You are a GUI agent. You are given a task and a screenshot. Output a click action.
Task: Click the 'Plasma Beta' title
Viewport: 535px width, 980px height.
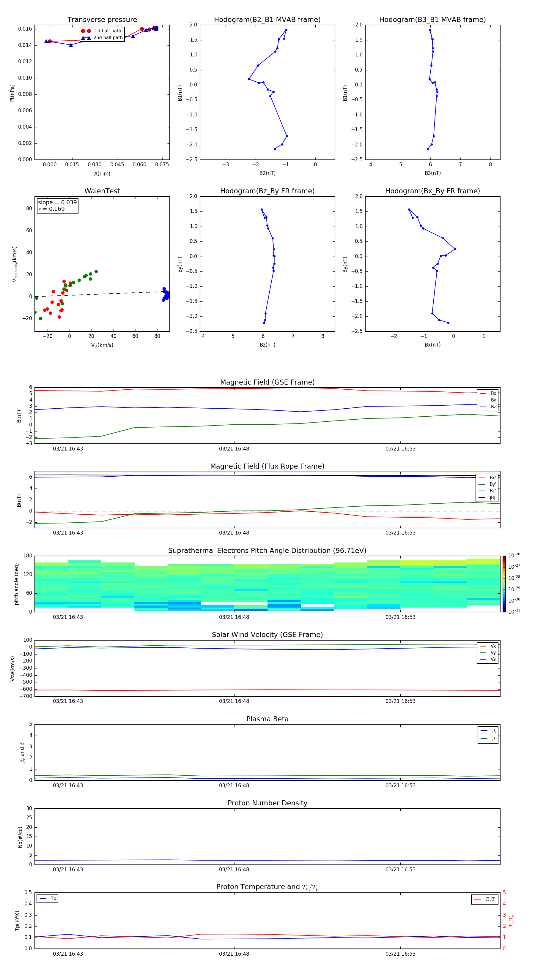(x=267, y=719)
